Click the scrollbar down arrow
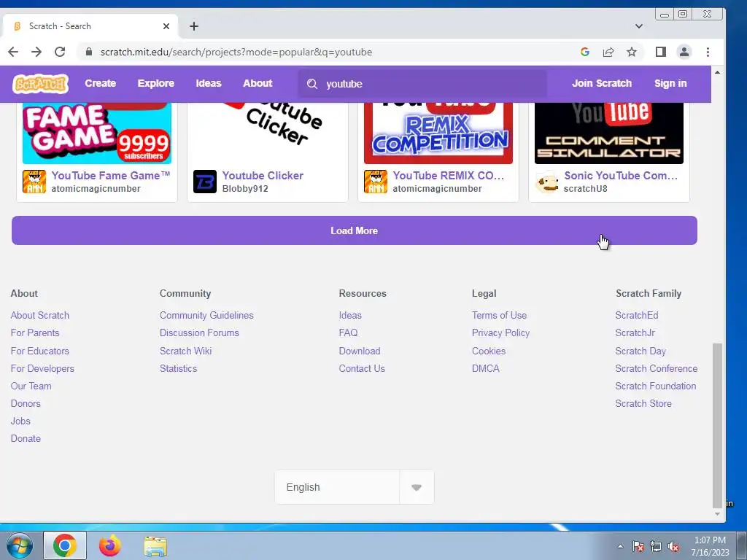 (x=717, y=514)
